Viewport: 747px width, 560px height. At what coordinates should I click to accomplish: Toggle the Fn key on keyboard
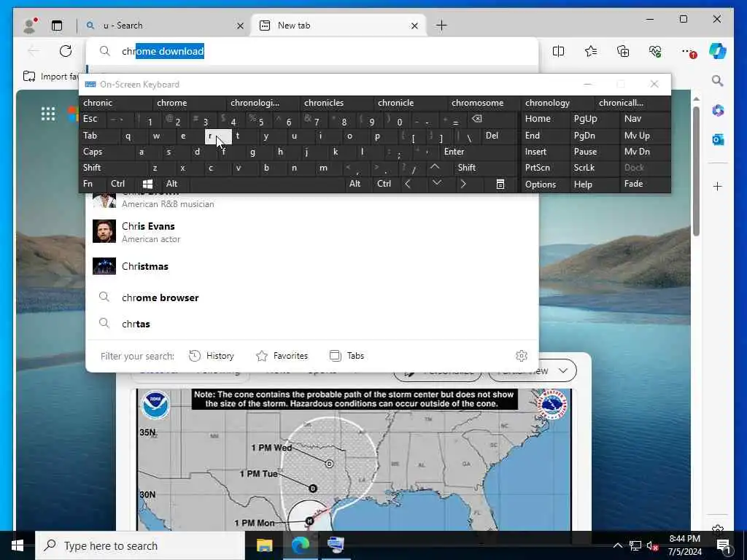(91, 184)
